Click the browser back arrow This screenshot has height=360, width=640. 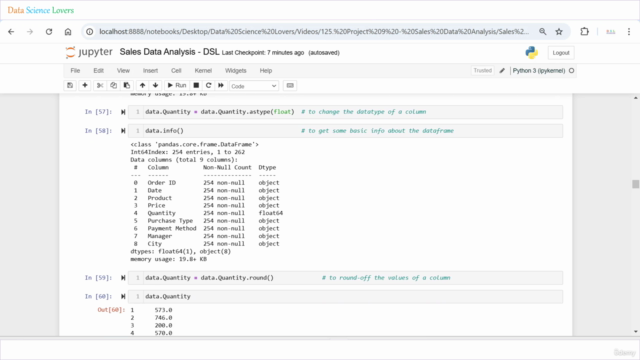click(x=11, y=31)
